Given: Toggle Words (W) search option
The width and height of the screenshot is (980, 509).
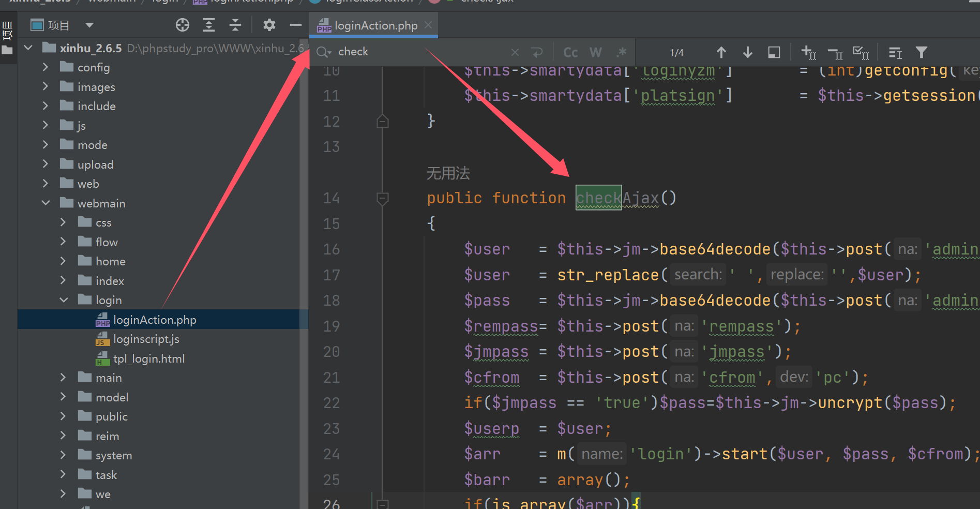Looking at the screenshot, I should click(596, 52).
